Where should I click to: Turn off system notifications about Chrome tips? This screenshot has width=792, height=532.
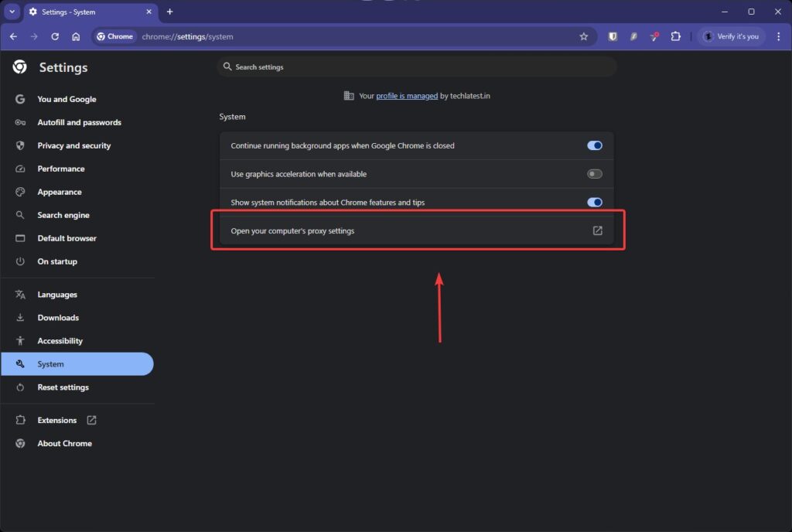(x=595, y=202)
